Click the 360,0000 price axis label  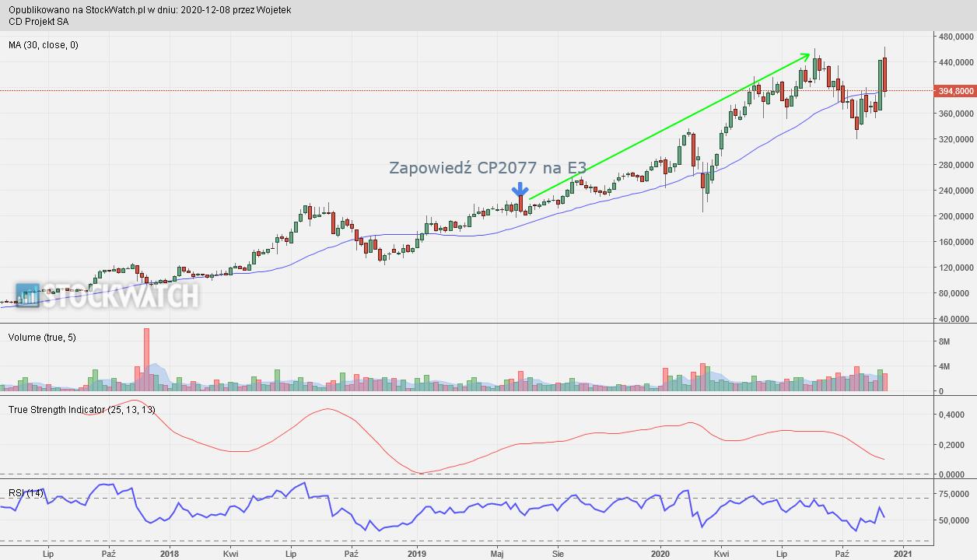956,114
